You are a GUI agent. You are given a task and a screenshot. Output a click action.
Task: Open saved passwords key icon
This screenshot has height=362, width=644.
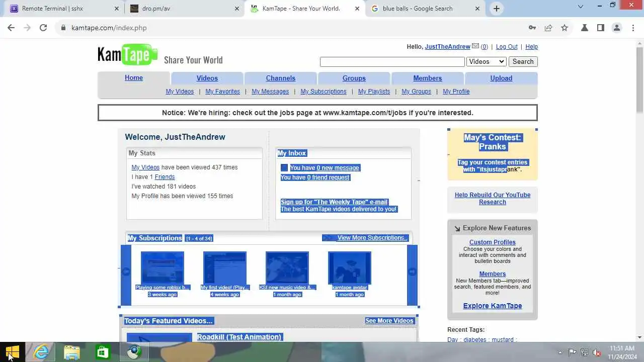(x=532, y=28)
